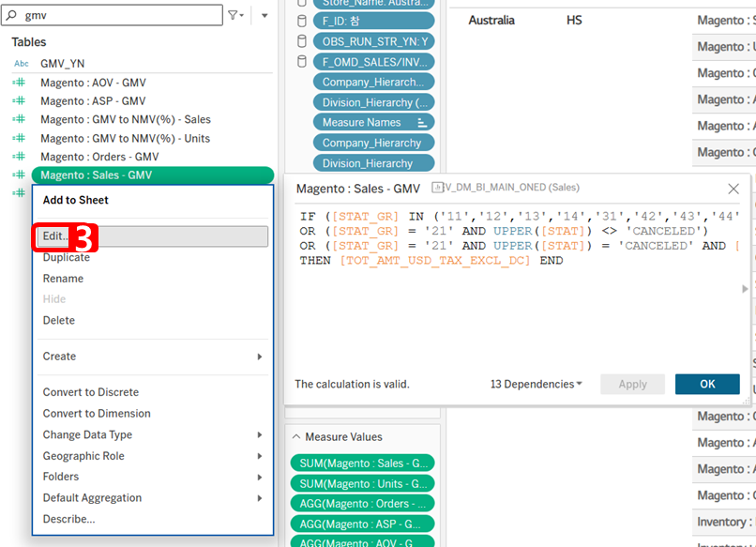Expand the Default Aggregation submenu
This screenshot has width=756, height=547.
(x=152, y=498)
